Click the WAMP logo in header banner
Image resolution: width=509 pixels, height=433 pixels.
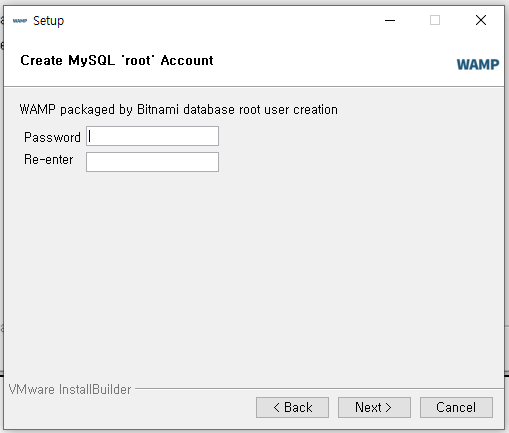pyautogui.click(x=478, y=64)
